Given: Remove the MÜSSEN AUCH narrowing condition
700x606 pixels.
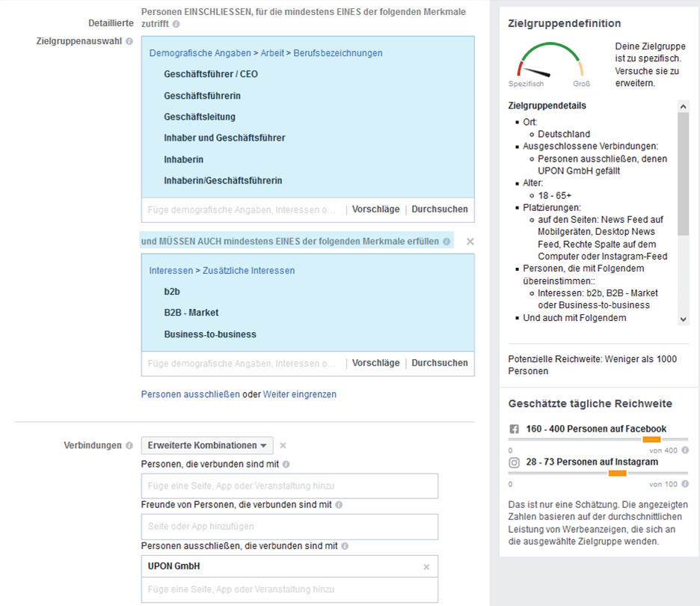Looking at the screenshot, I should (470, 242).
